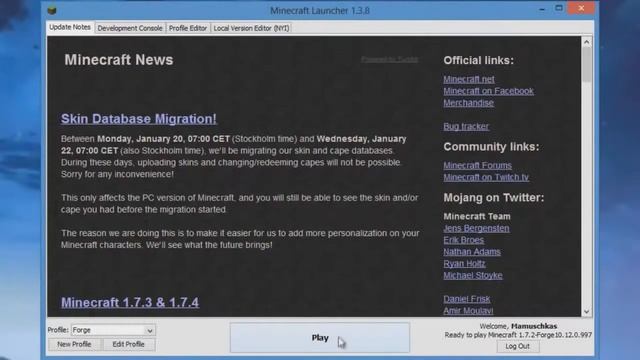Click the Log Out button
Screen dimensions: 640x360
pos(518,346)
